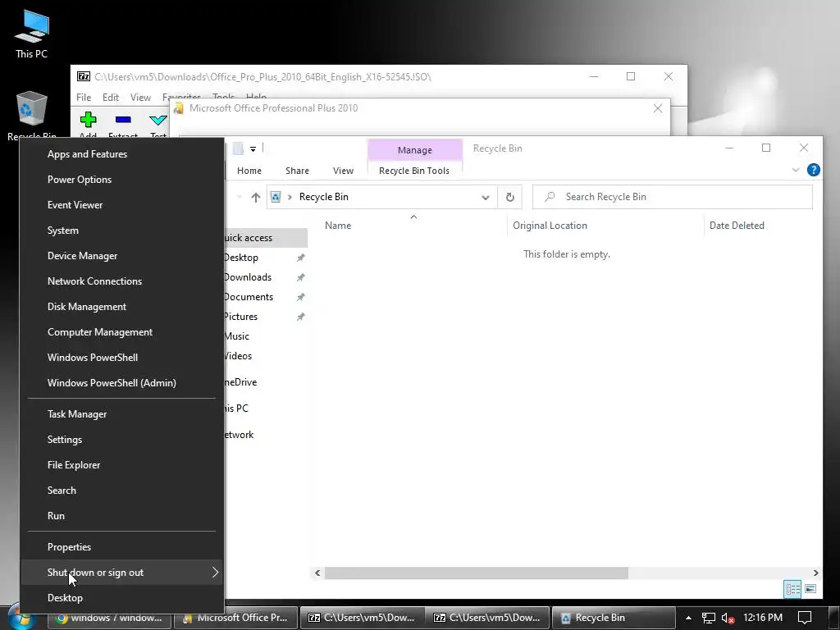
Task: Expand Shut down or sign out submenu
Action: (121, 573)
